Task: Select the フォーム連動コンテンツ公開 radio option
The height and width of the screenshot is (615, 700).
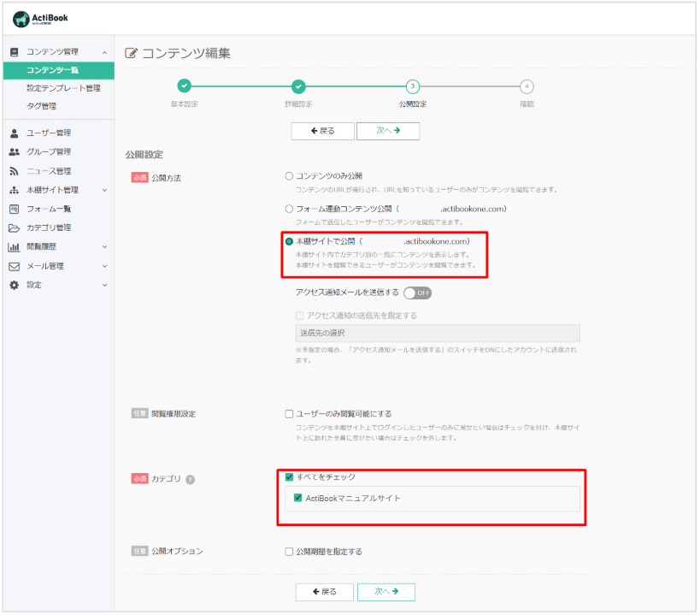Action: point(289,209)
